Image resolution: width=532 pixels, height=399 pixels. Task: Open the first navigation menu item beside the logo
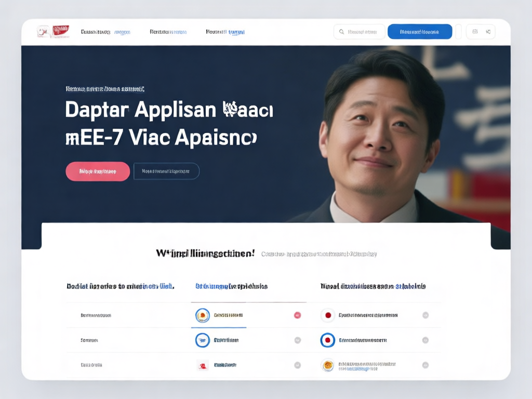pyautogui.click(x=105, y=32)
